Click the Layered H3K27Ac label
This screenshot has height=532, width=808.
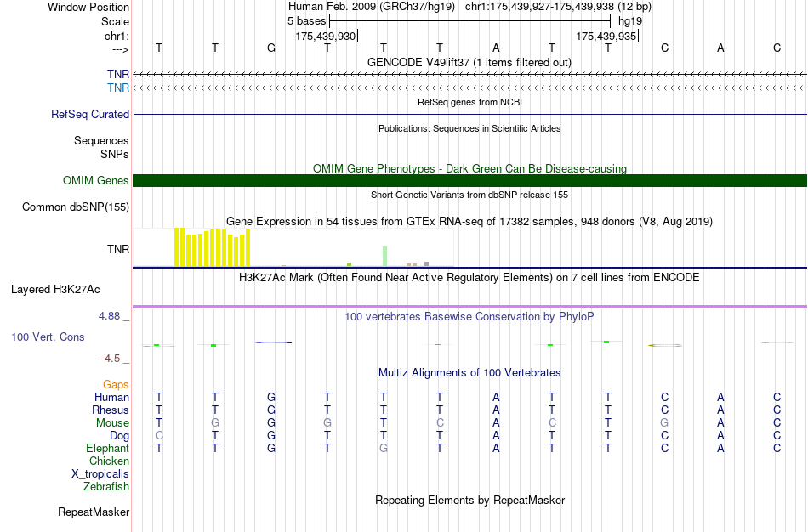coord(55,290)
